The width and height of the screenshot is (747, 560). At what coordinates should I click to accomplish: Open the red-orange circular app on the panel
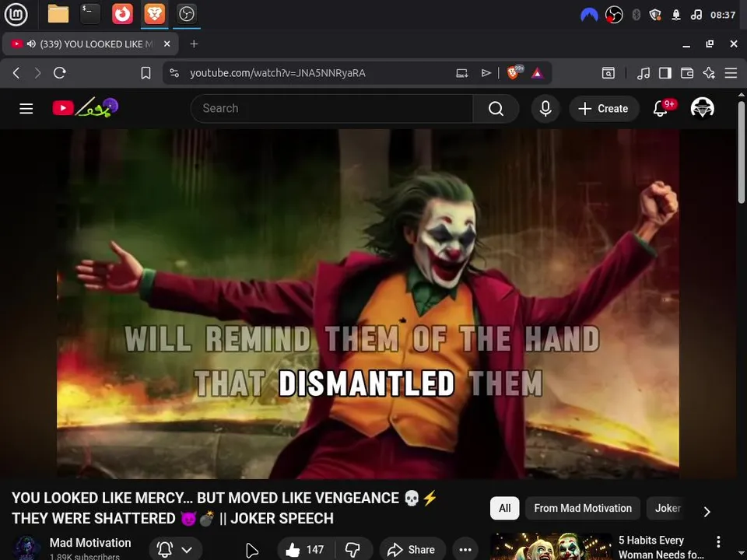click(122, 14)
